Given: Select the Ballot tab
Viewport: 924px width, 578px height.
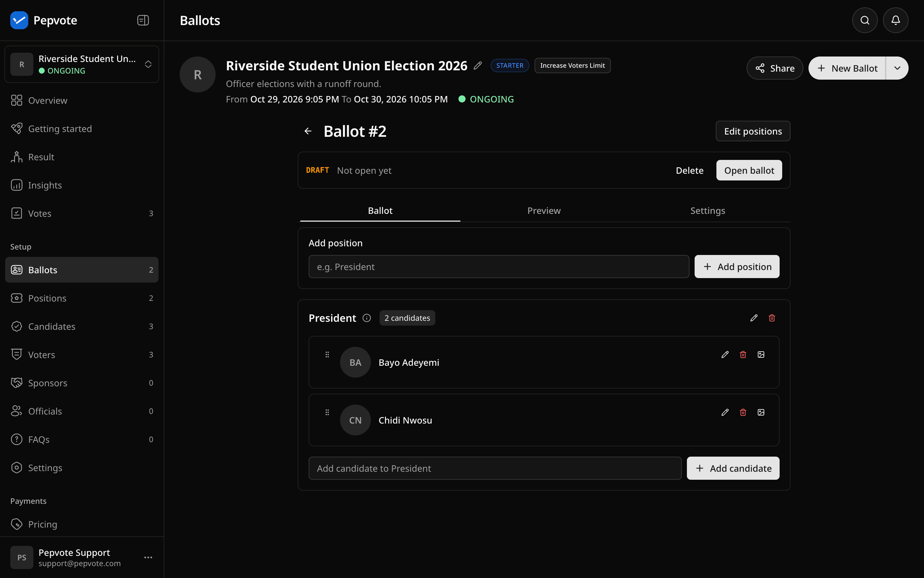Looking at the screenshot, I should [x=380, y=211].
